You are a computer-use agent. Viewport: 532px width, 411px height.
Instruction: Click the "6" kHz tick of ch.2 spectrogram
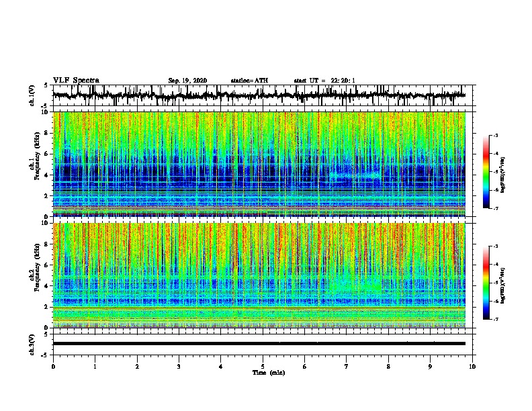point(47,265)
